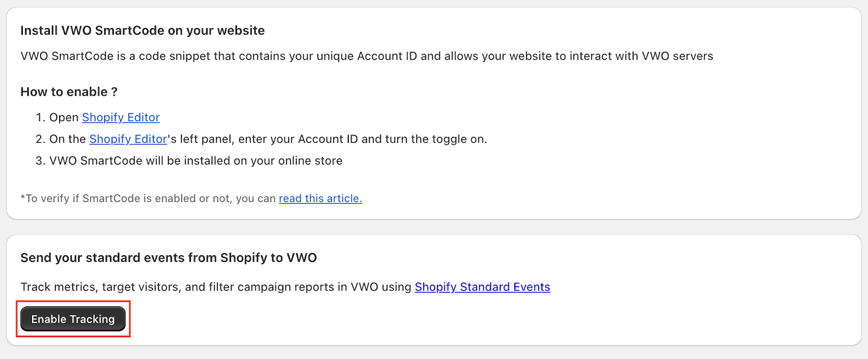
Task: Select 'Send your standard events from Shopify to VWO' heading
Action: click(x=169, y=257)
